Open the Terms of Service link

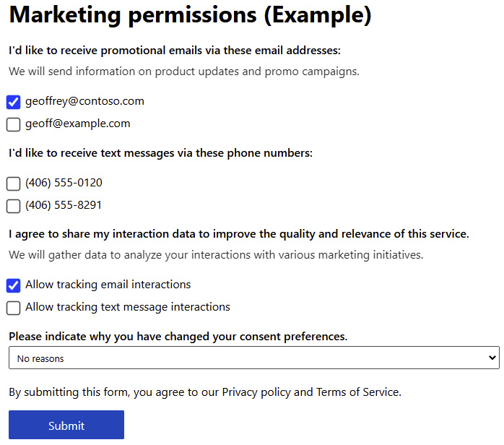357,392
